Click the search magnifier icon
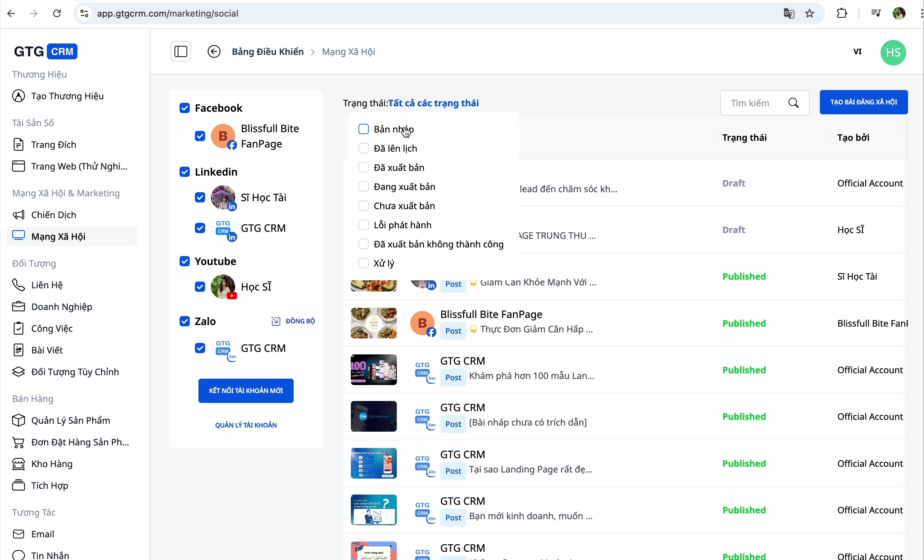The height and width of the screenshot is (560, 924). [794, 103]
